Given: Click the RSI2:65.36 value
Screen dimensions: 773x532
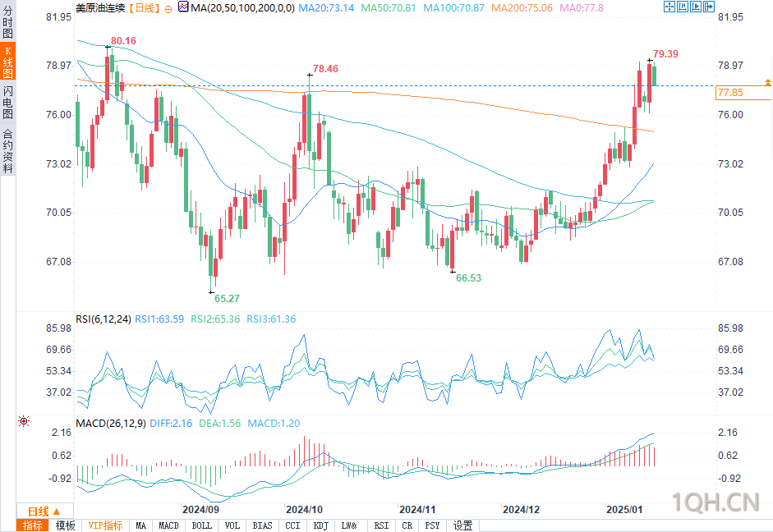Looking at the screenshot, I should pyautogui.click(x=215, y=319).
